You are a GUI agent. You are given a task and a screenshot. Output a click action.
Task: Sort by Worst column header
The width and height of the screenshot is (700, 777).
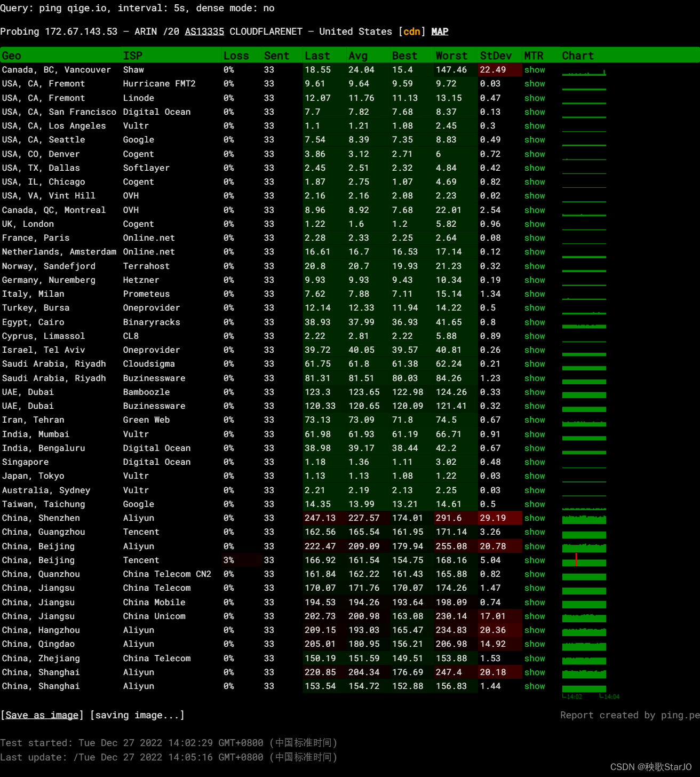coord(451,55)
